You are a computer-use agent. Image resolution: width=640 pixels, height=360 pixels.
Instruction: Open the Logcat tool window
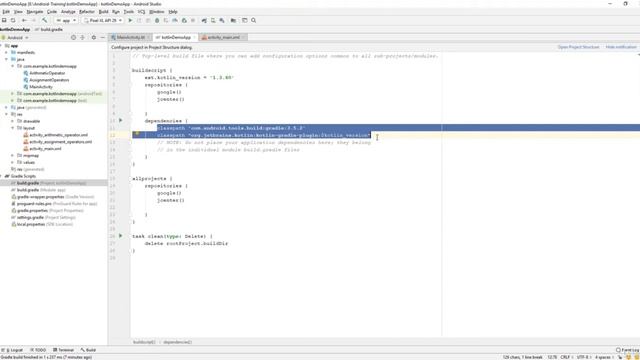[13, 350]
